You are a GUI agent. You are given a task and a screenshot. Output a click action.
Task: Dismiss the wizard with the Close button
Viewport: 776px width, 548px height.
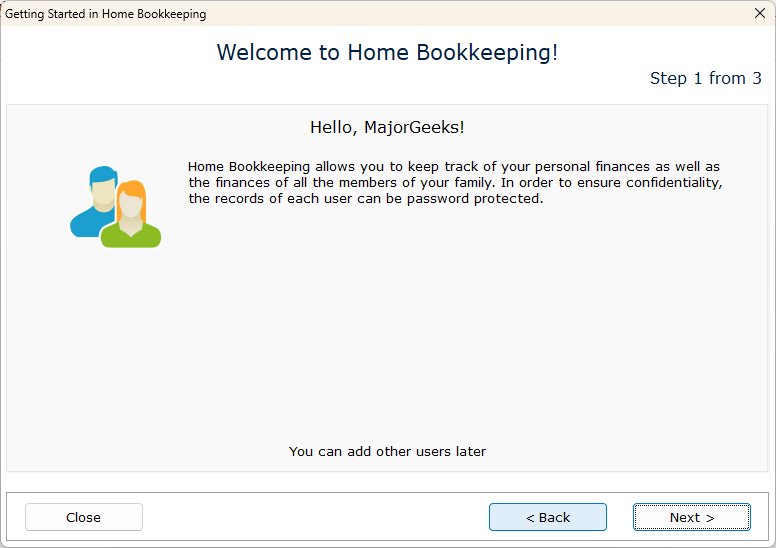tap(84, 517)
